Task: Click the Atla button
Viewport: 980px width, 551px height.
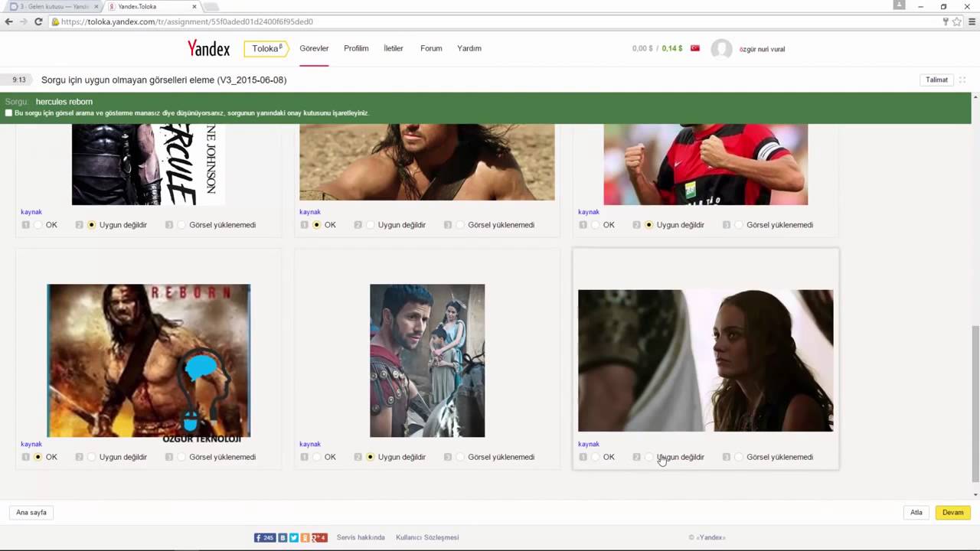Action: point(916,513)
